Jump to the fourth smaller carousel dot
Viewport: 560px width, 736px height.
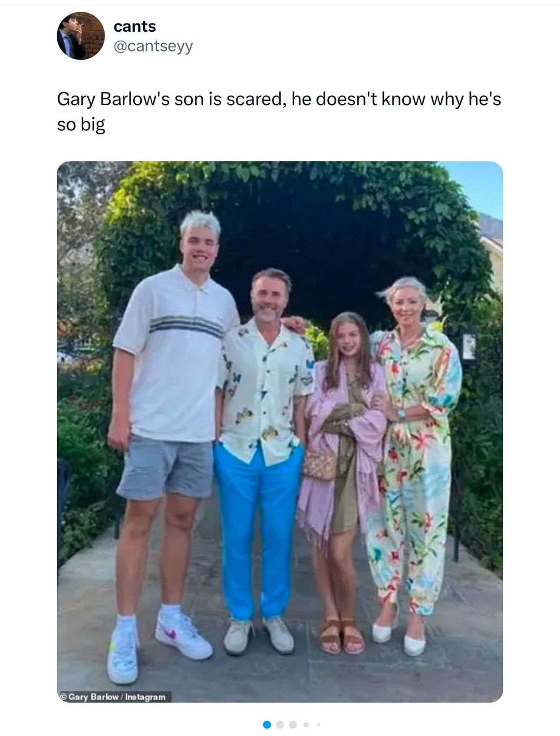click(306, 724)
